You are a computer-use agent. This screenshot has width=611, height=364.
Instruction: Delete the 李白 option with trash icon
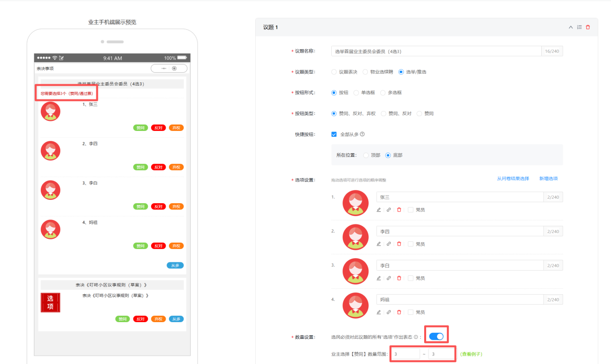(399, 278)
